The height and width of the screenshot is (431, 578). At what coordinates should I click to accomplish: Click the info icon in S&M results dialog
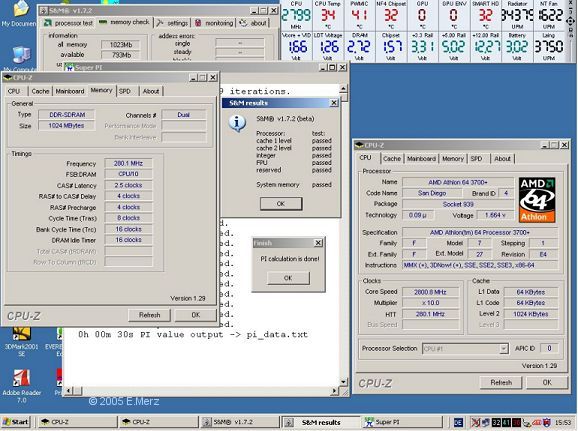click(x=237, y=123)
